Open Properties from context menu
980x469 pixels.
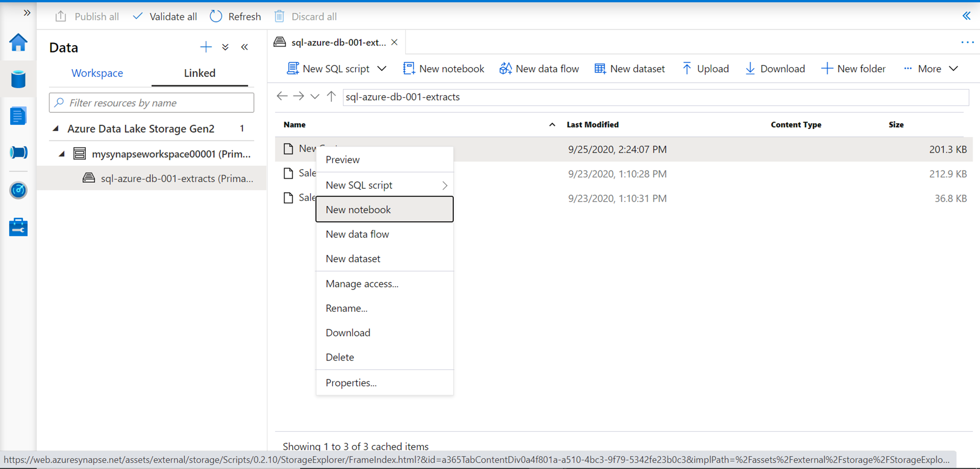click(385, 383)
